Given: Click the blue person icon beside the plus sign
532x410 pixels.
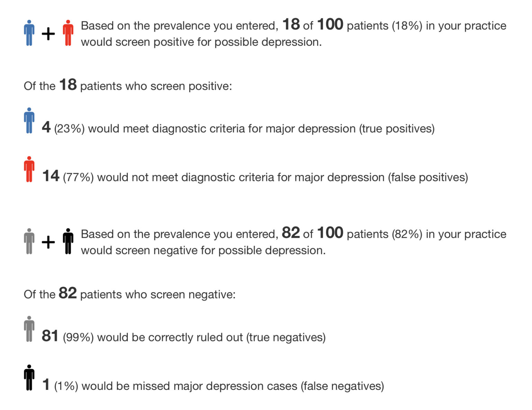Looking at the screenshot, I should click(29, 33).
